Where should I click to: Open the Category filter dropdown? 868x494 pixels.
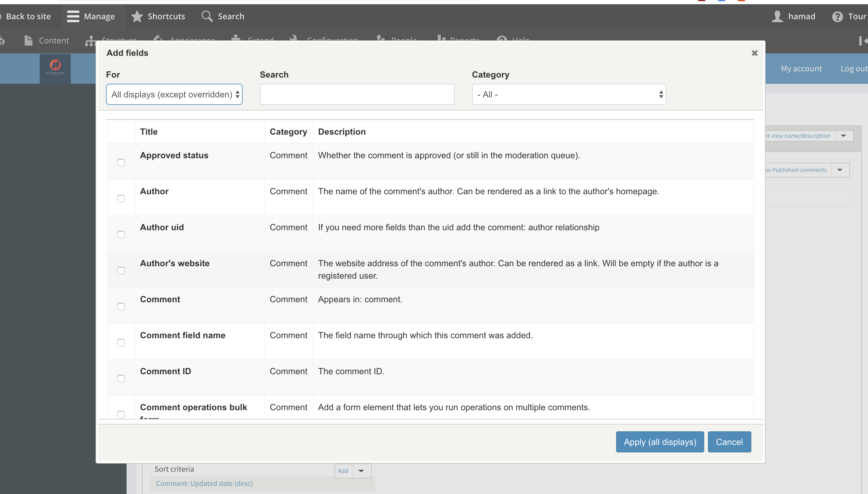[569, 94]
